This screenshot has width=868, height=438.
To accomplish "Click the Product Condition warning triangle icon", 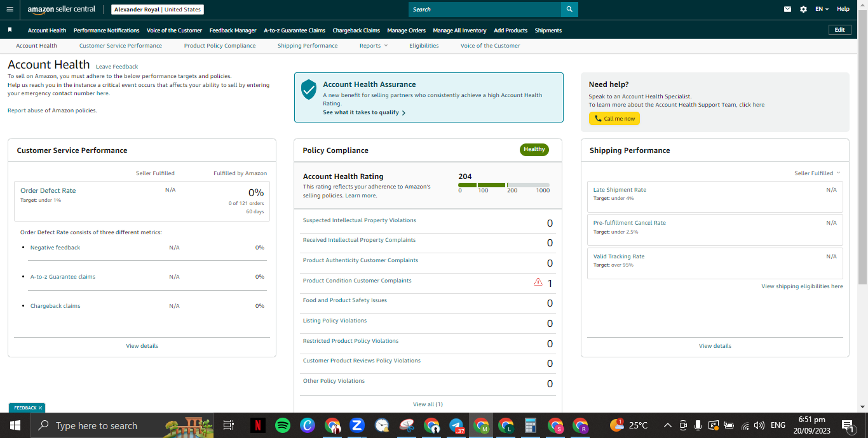I will [x=538, y=282].
